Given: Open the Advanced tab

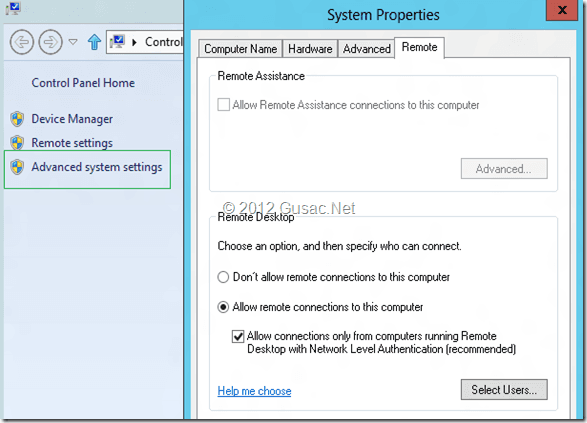Looking at the screenshot, I should [x=367, y=49].
